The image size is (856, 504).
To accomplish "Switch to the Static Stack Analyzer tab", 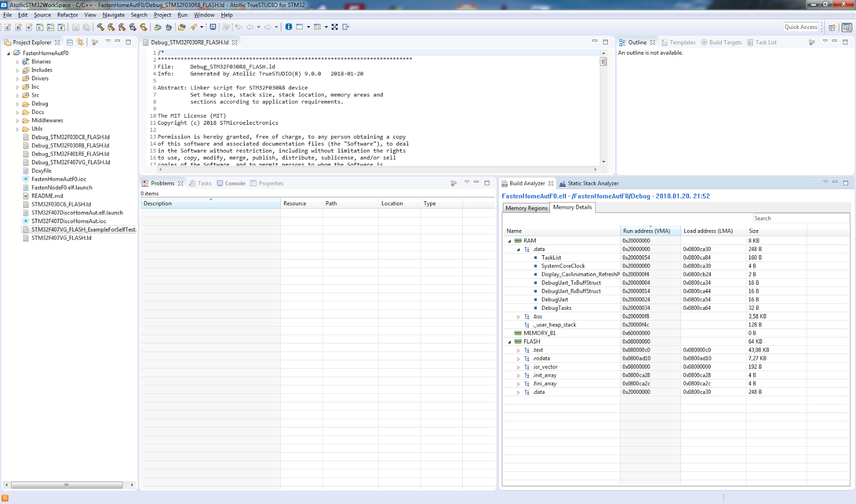I will click(x=588, y=184).
